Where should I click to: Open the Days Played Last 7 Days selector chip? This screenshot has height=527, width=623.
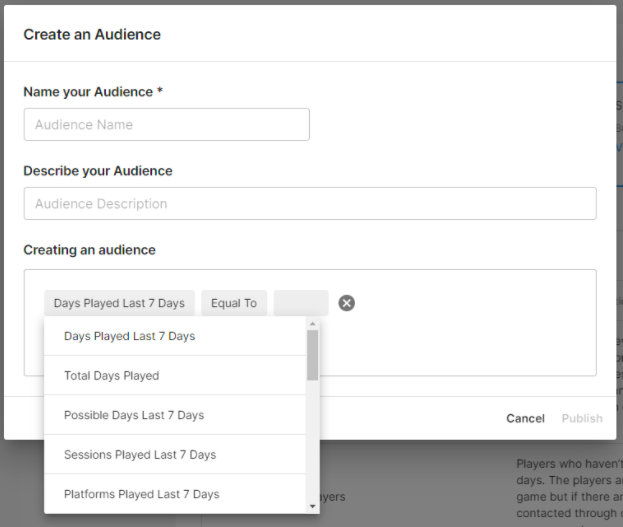[x=119, y=303]
